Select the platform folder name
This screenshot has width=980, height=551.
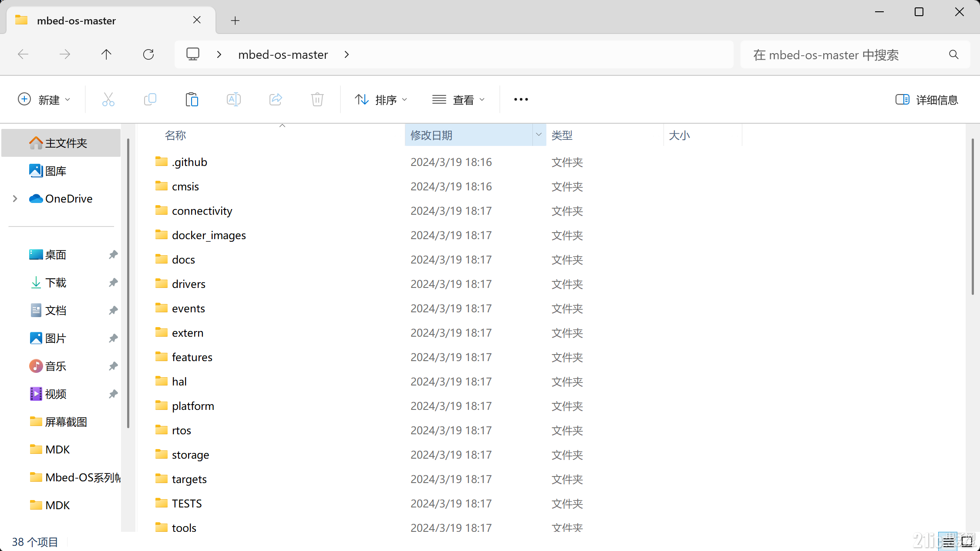click(193, 406)
